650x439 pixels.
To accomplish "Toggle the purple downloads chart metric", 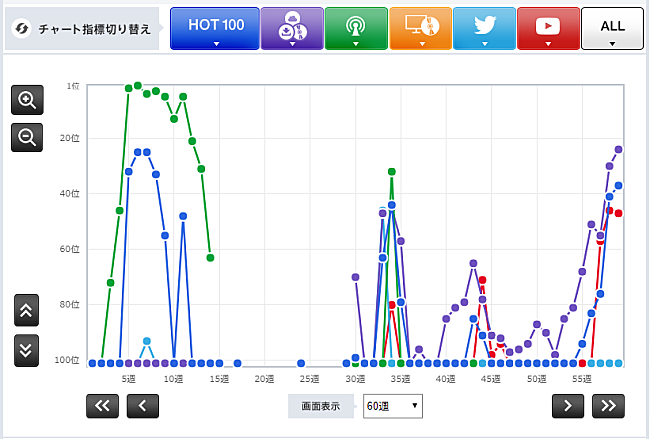I will 292,27.
